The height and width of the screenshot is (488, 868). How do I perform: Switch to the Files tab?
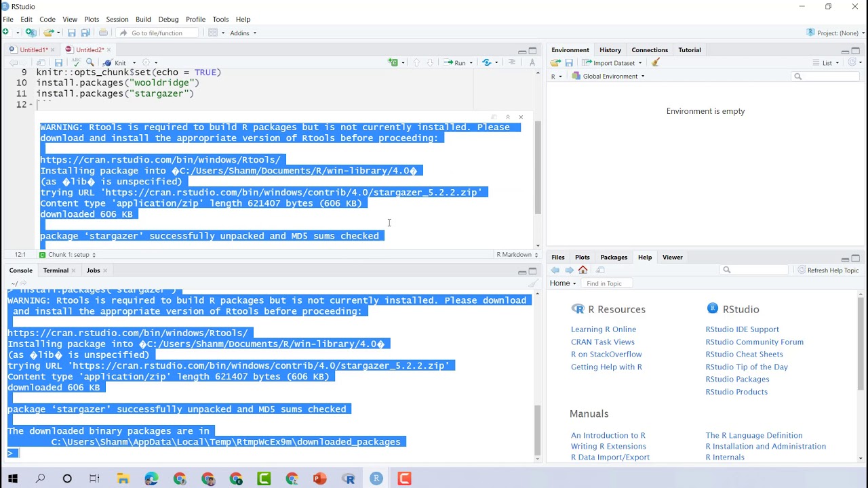(x=558, y=257)
